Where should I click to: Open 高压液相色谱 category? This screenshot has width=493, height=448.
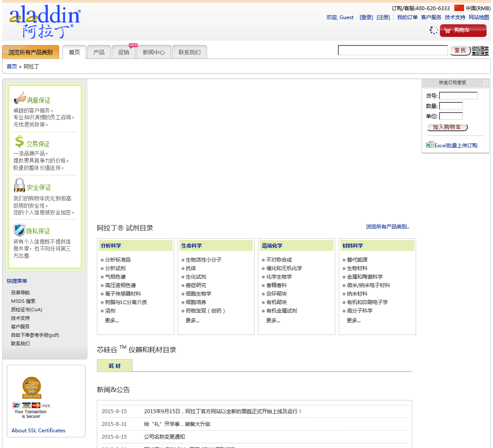tap(120, 285)
